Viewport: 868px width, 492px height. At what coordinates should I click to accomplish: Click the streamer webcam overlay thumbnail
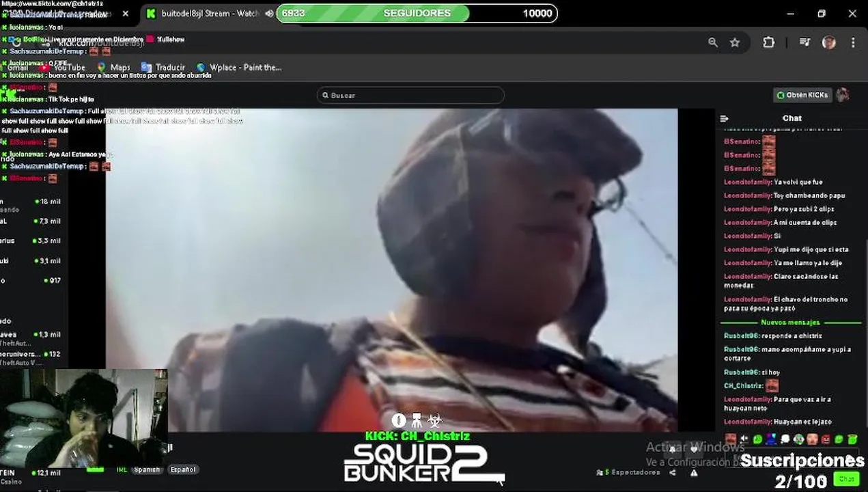click(83, 418)
